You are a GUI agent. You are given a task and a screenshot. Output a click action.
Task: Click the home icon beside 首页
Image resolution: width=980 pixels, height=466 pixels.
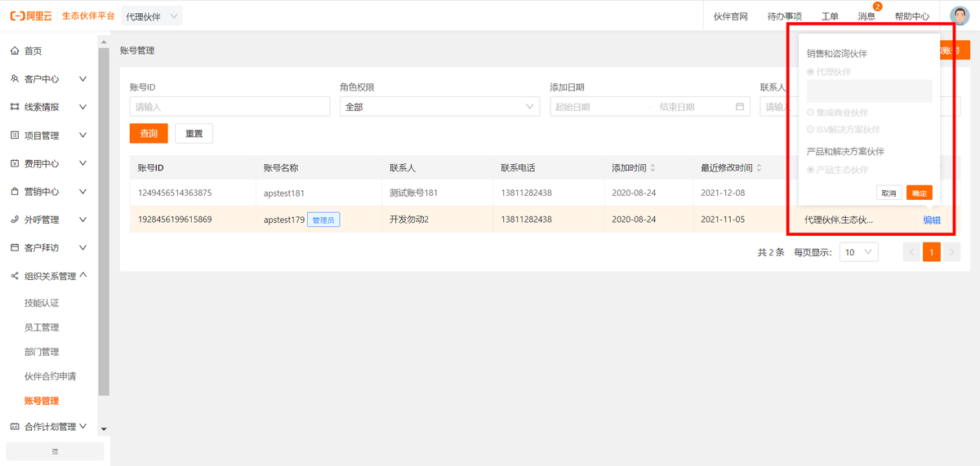tap(15, 51)
